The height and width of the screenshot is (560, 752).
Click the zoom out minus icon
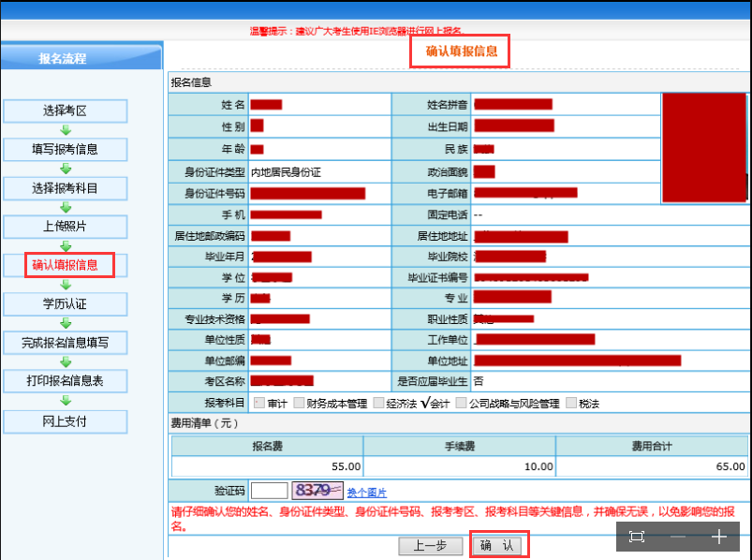coord(678,537)
